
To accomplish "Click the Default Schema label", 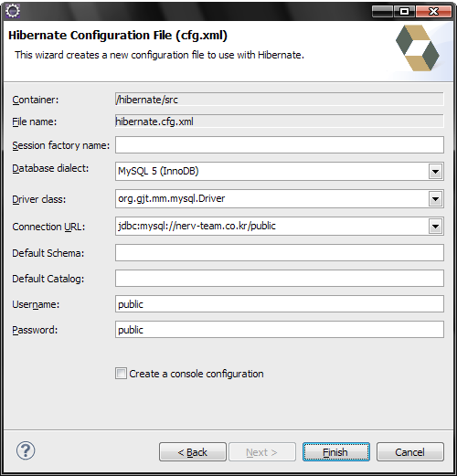I will tap(48, 253).
